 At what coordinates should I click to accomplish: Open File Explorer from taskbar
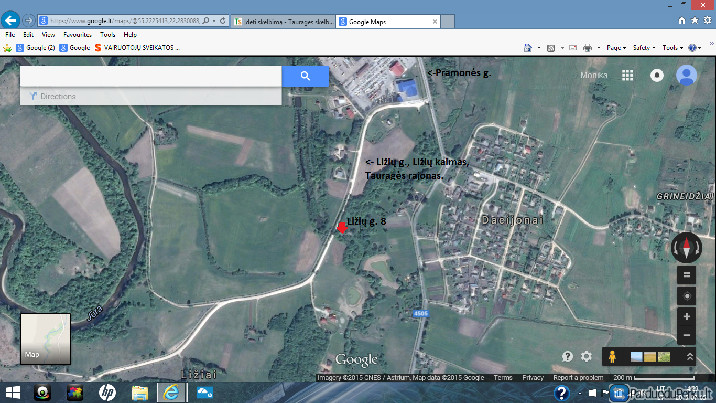point(140,393)
